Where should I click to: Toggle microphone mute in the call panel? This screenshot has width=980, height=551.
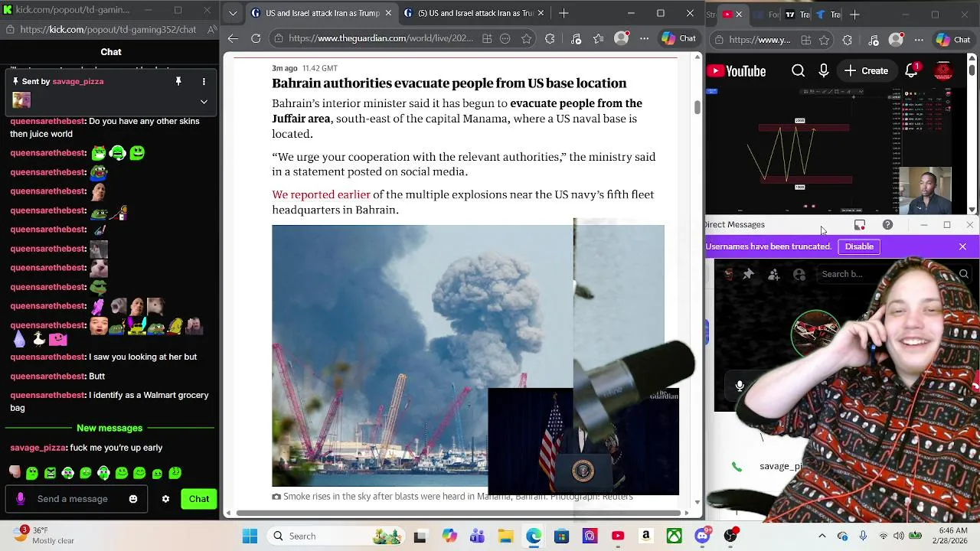(x=740, y=386)
